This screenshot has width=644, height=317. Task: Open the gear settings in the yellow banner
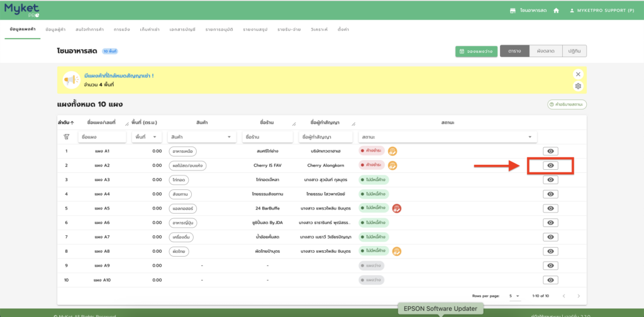click(578, 86)
